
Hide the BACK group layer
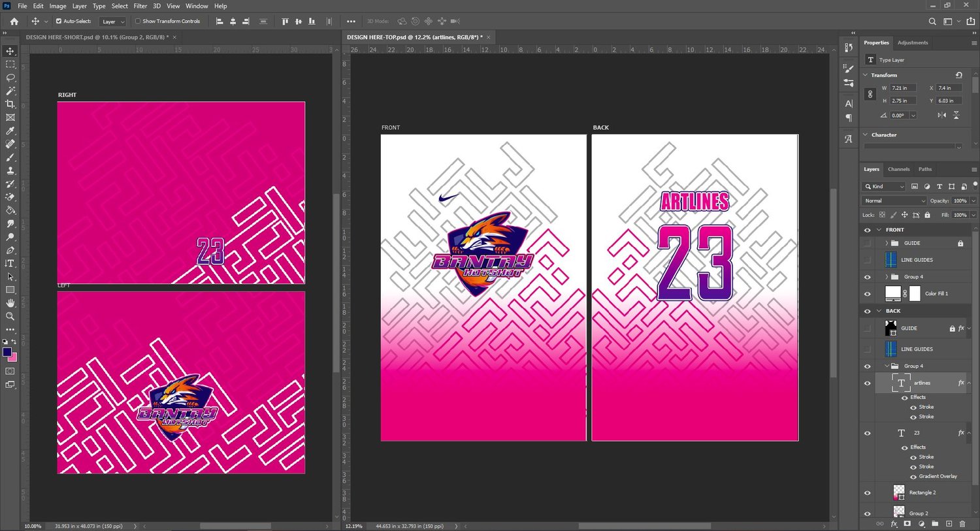(x=867, y=311)
